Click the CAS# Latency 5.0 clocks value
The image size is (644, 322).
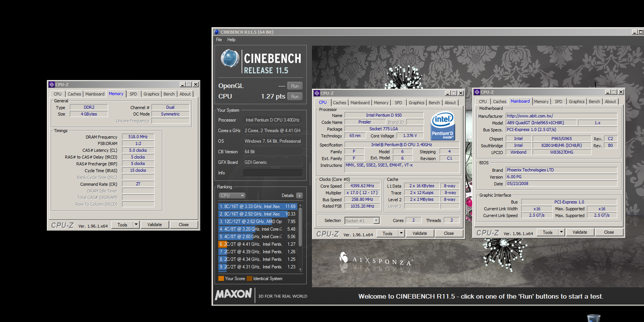[138, 150]
